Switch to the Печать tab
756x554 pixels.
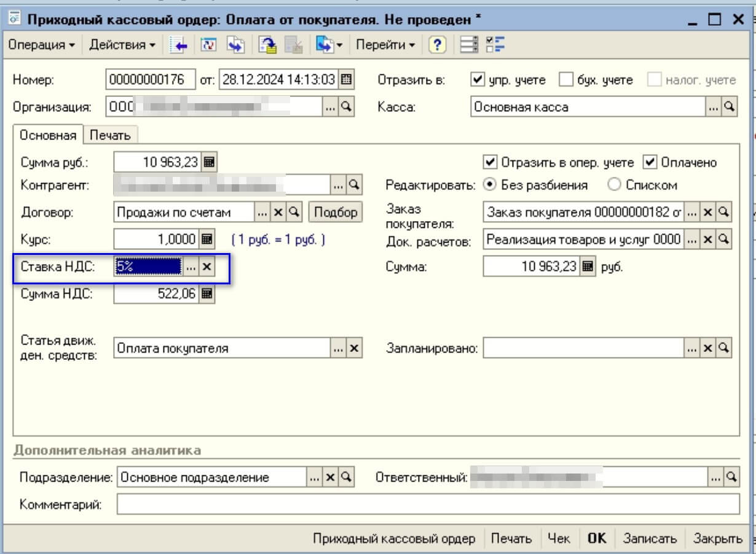point(110,135)
